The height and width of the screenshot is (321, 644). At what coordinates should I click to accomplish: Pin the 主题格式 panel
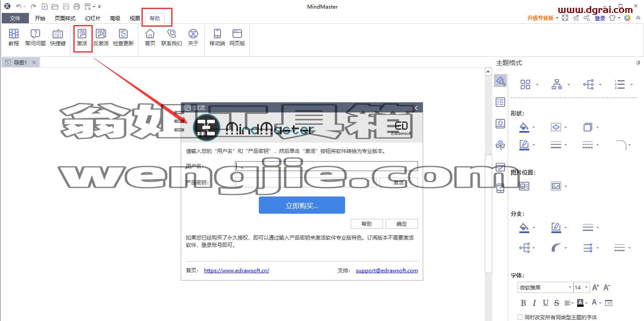click(x=638, y=63)
